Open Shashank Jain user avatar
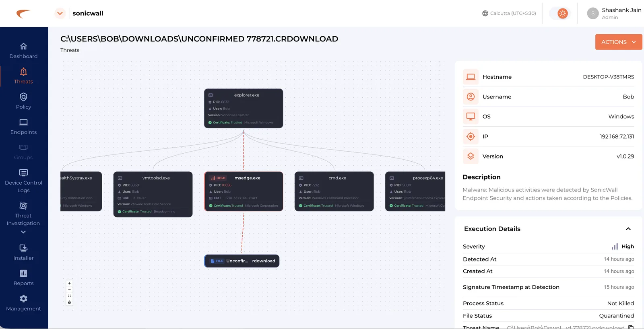Image resolution: width=644 pixels, height=329 pixels. pyautogui.click(x=593, y=13)
